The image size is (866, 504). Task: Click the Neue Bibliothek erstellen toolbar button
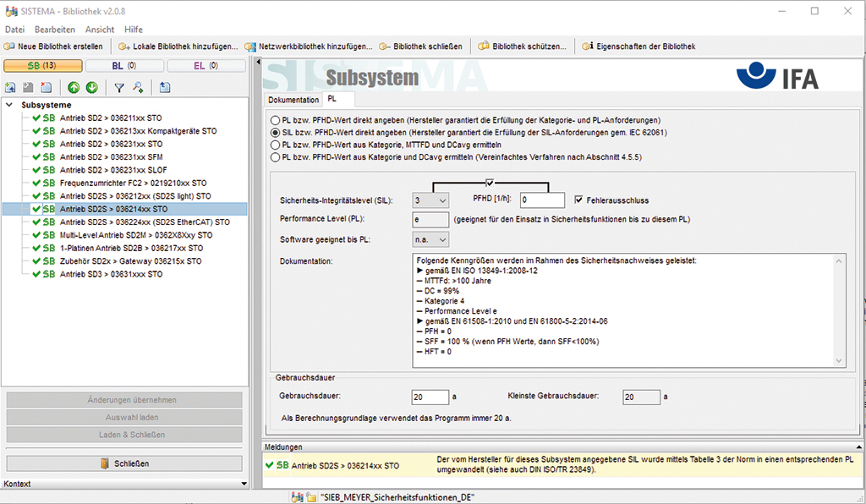[x=53, y=47]
